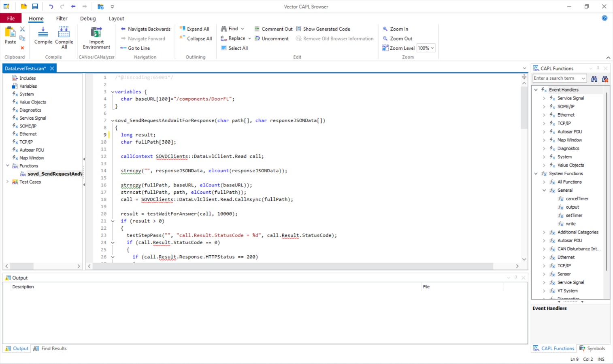Collapse the variables block on line 3
The width and height of the screenshot is (613, 364).
(113, 92)
